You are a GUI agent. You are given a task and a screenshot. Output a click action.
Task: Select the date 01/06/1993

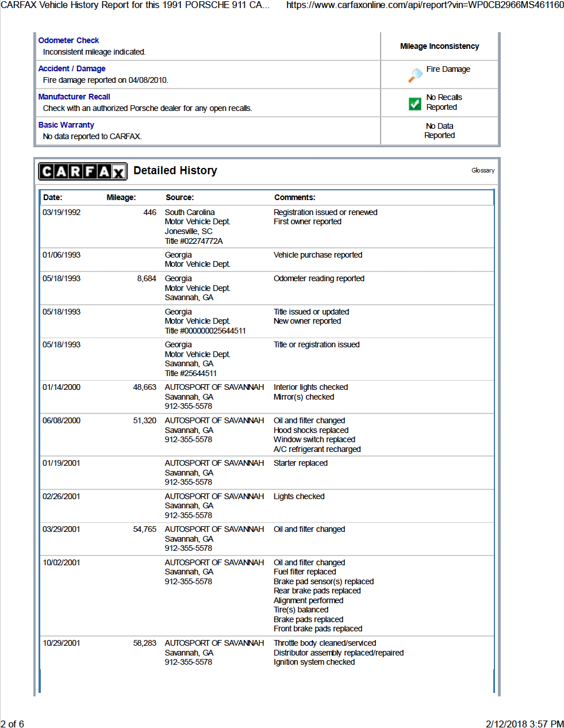[62, 255]
